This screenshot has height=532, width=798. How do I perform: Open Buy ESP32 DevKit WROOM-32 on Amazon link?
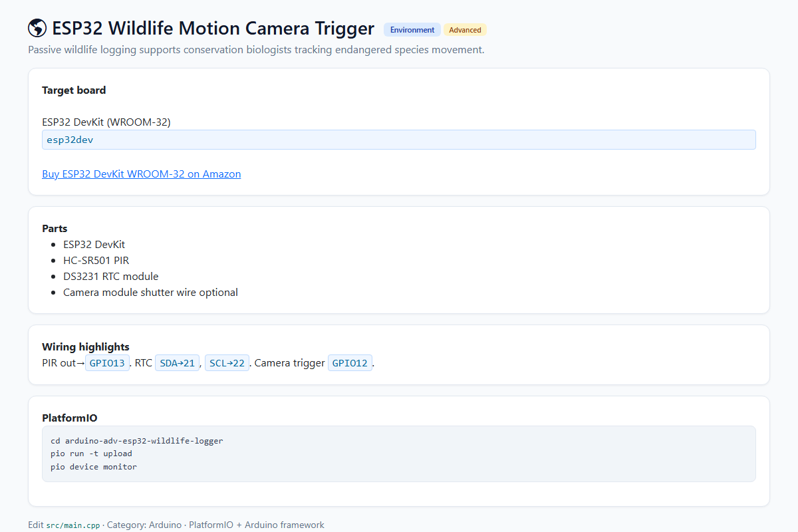(141, 174)
